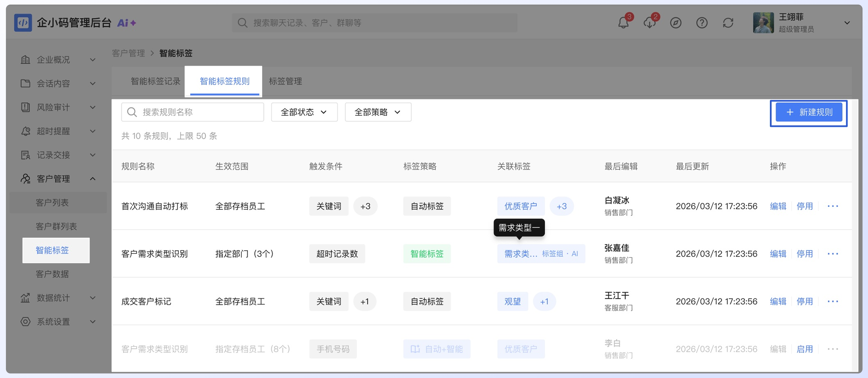Open the download cloud icon
The width and height of the screenshot is (868, 378).
649,23
